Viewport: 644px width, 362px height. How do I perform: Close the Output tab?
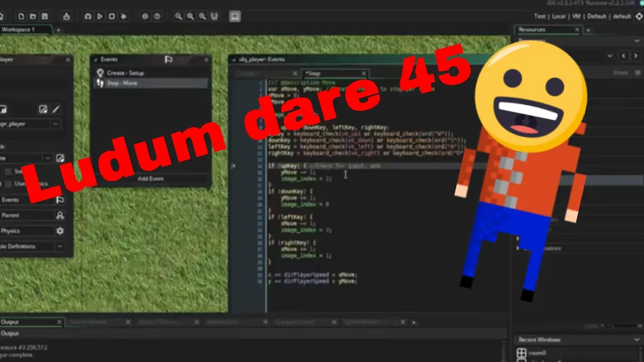(x=59, y=322)
